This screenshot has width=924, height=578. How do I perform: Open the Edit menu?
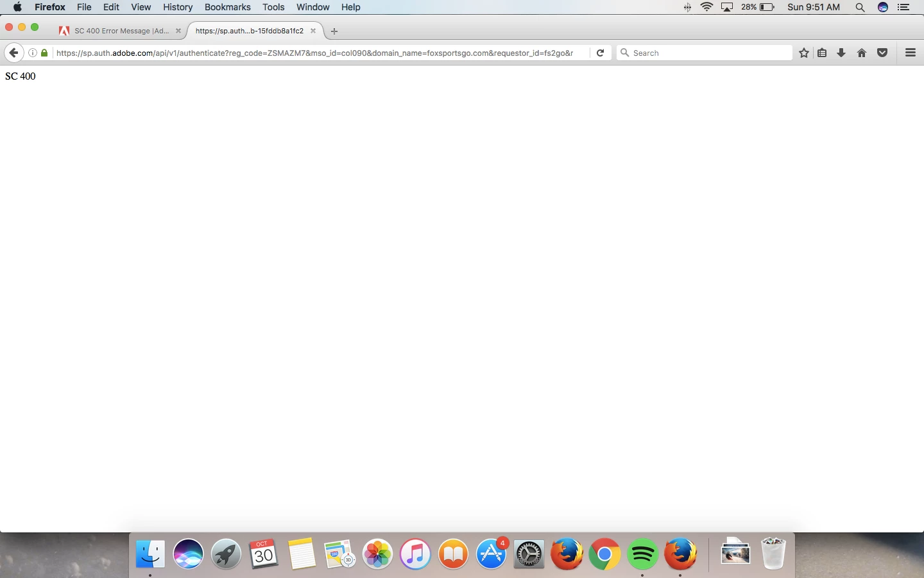(111, 7)
